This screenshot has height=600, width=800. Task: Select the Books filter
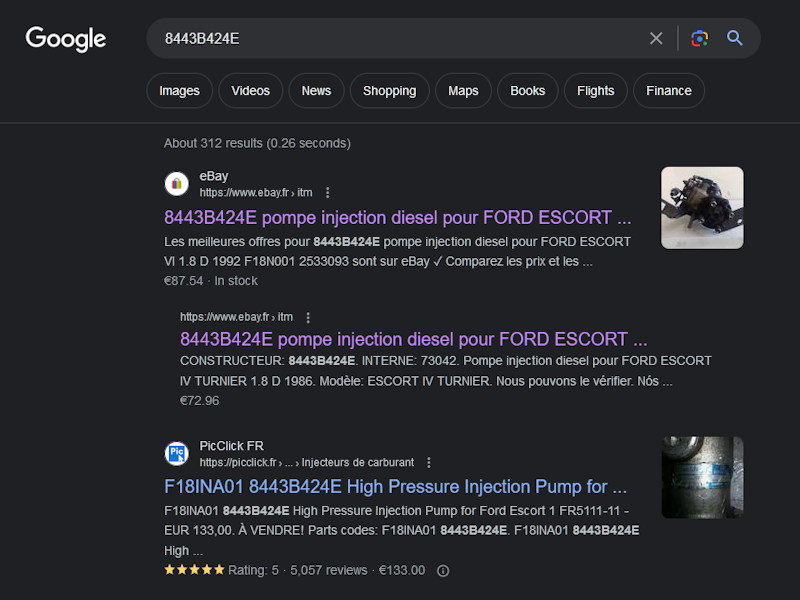pyautogui.click(x=528, y=91)
